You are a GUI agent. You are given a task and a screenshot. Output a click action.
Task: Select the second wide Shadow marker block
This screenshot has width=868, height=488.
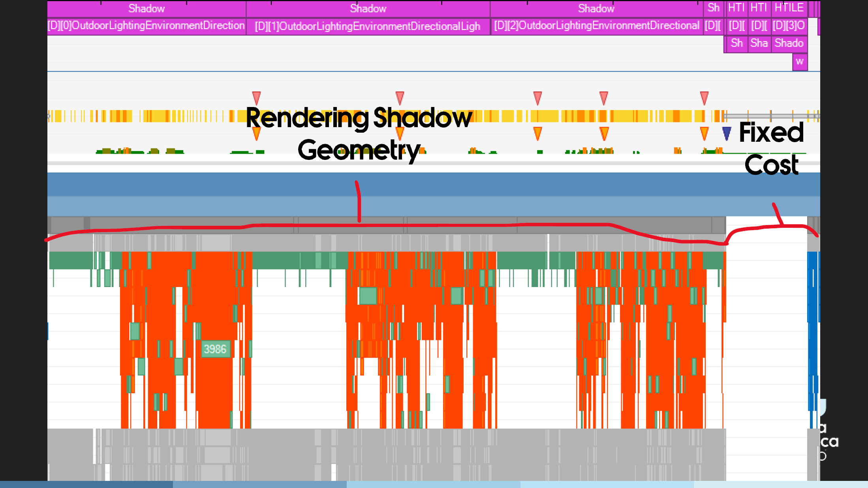pyautogui.click(x=368, y=8)
